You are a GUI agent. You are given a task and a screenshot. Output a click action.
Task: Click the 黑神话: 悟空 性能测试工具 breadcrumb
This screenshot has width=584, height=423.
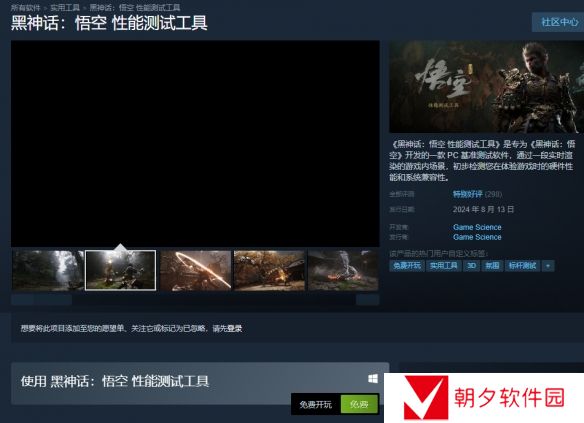pos(135,7)
